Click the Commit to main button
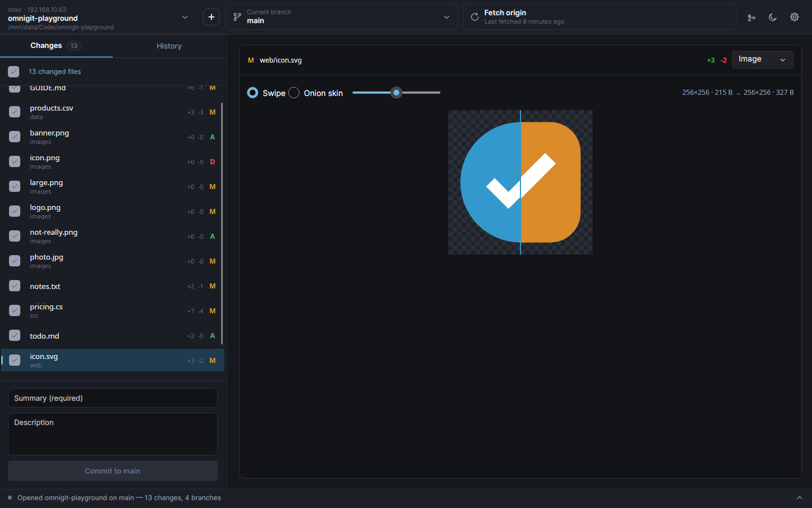This screenshot has width=812, height=508. pos(113,471)
